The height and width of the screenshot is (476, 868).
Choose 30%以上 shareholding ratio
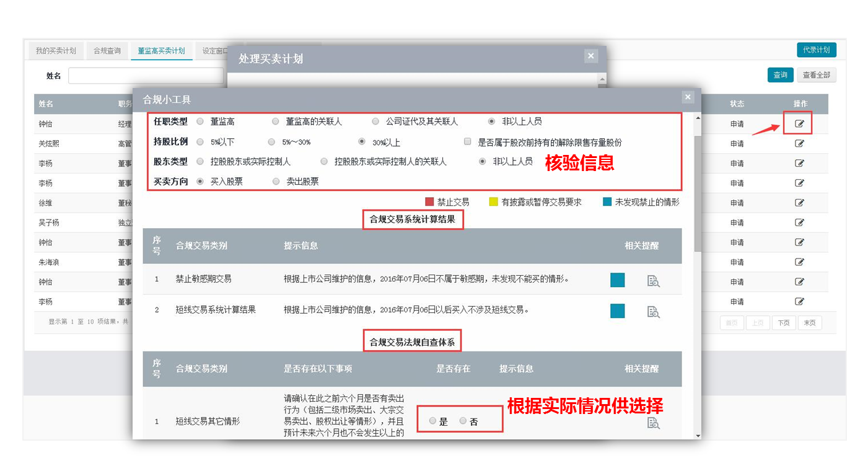click(362, 142)
